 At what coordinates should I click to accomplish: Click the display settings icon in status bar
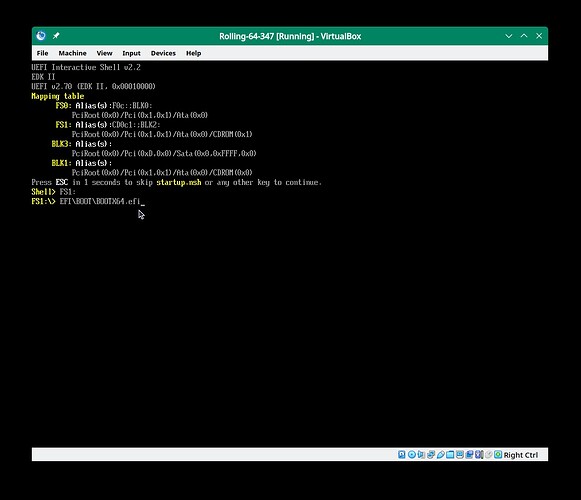click(460, 454)
